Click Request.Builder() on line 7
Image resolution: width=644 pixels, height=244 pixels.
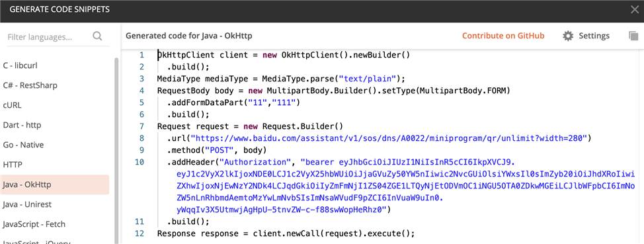303,126
